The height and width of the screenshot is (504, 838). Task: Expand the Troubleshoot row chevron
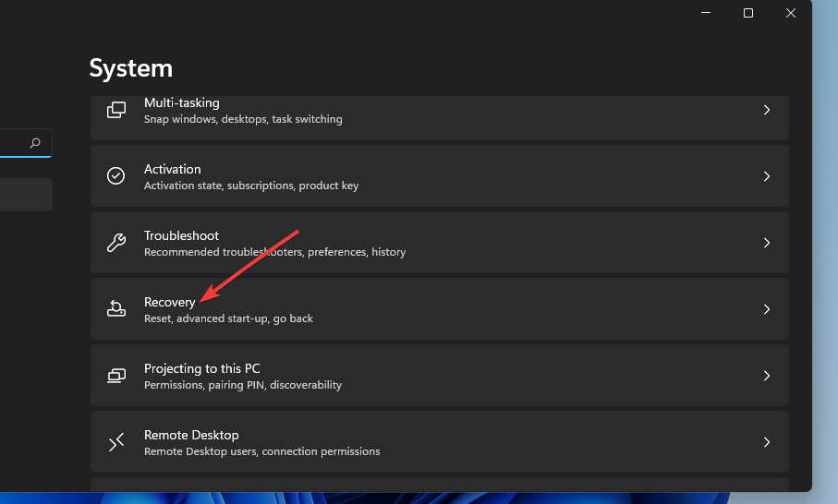[766, 243]
